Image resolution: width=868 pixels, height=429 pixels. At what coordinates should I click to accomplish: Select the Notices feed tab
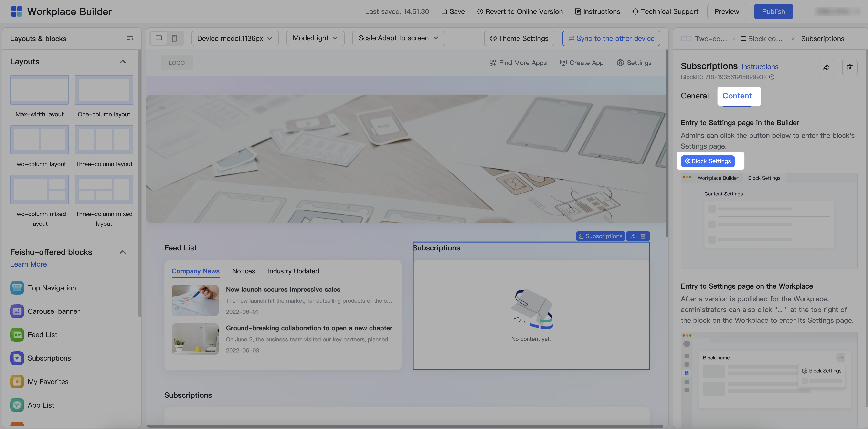tap(243, 271)
